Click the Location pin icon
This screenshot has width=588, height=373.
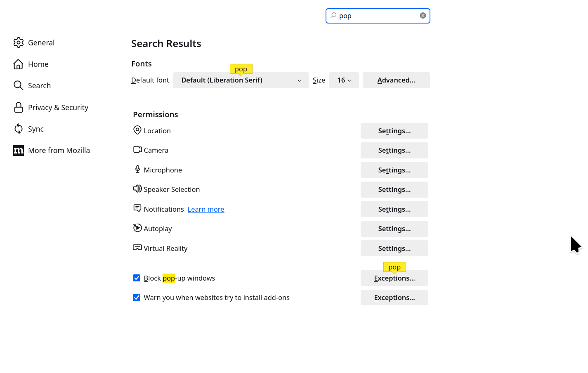coord(137,130)
